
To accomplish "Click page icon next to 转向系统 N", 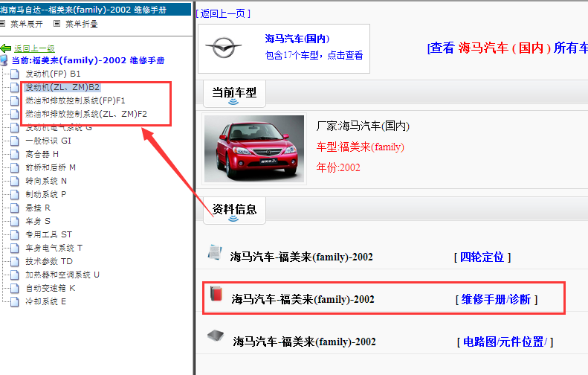I will point(15,181).
